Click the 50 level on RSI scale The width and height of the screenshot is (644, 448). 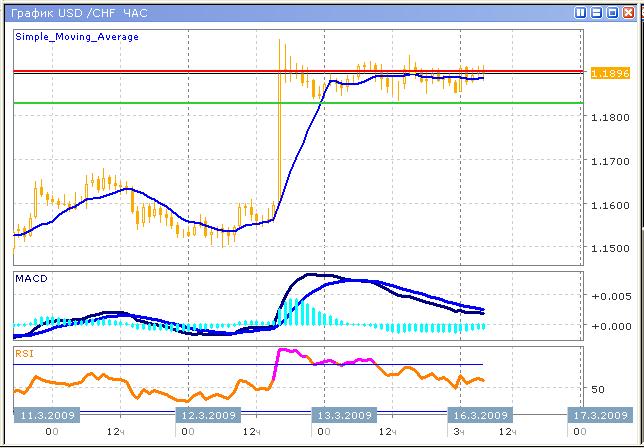(599, 389)
